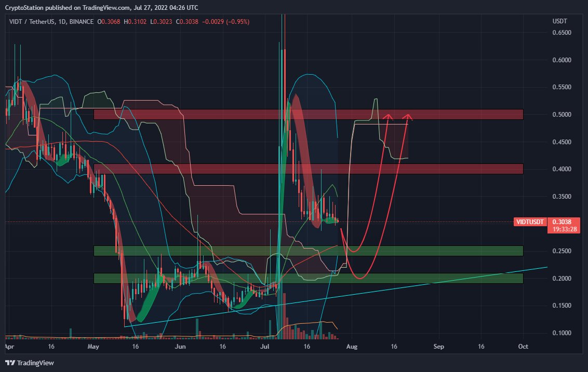The width and height of the screenshot is (588, 372).
Task: Select the Aug label on the time axis
Action: pos(352,347)
